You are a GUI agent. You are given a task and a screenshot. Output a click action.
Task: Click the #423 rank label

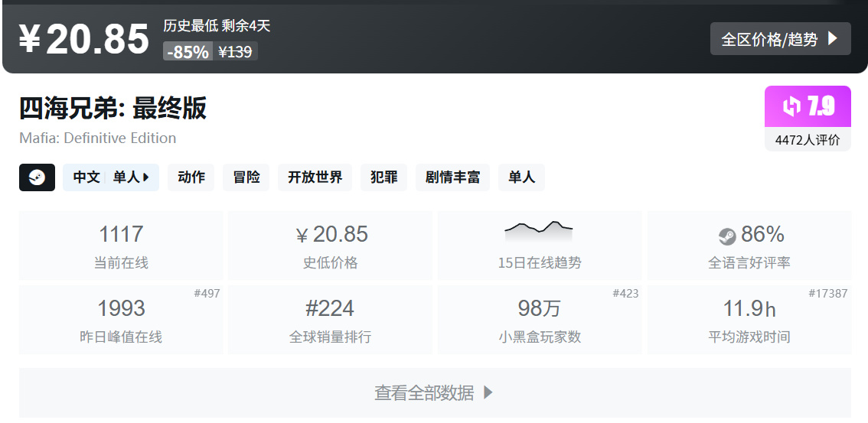tap(625, 294)
